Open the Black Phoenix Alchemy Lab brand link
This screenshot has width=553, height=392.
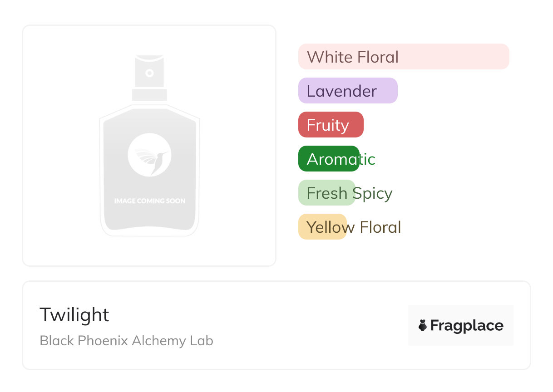[x=126, y=341]
